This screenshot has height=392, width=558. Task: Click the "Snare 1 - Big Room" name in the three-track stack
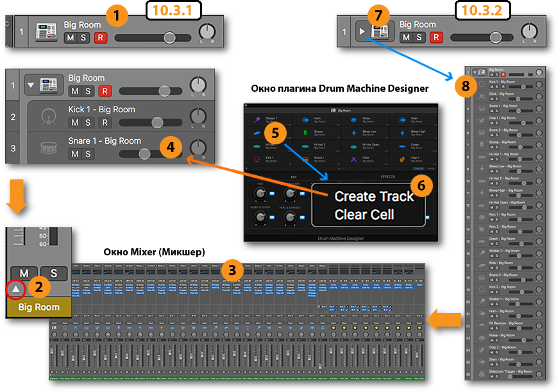[x=105, y=141]
